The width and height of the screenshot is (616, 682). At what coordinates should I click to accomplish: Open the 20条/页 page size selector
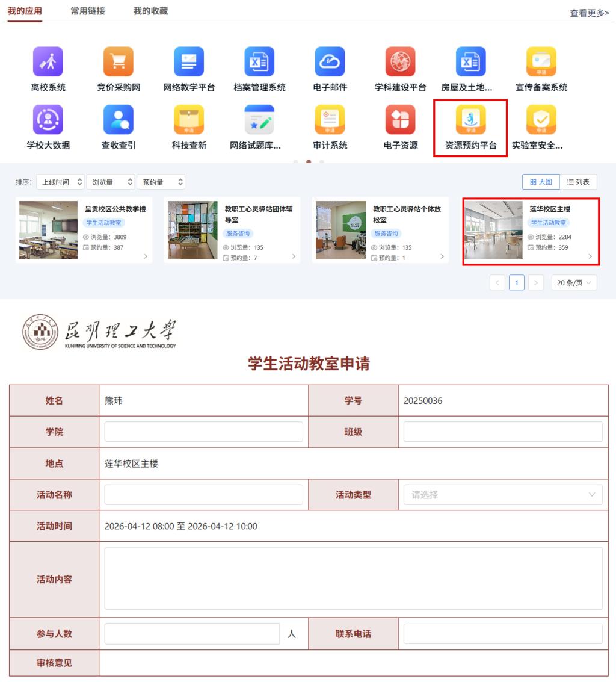[574, 282]
